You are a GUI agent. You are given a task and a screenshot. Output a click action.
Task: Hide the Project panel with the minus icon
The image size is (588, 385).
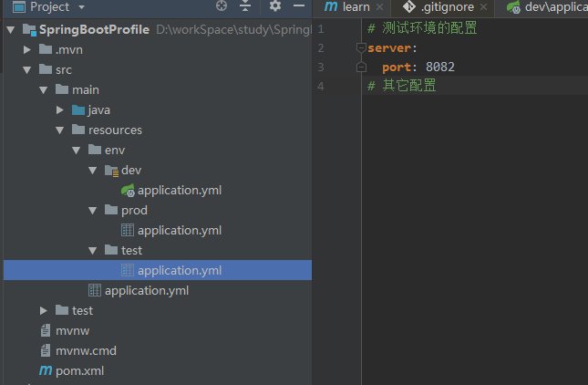299,5
